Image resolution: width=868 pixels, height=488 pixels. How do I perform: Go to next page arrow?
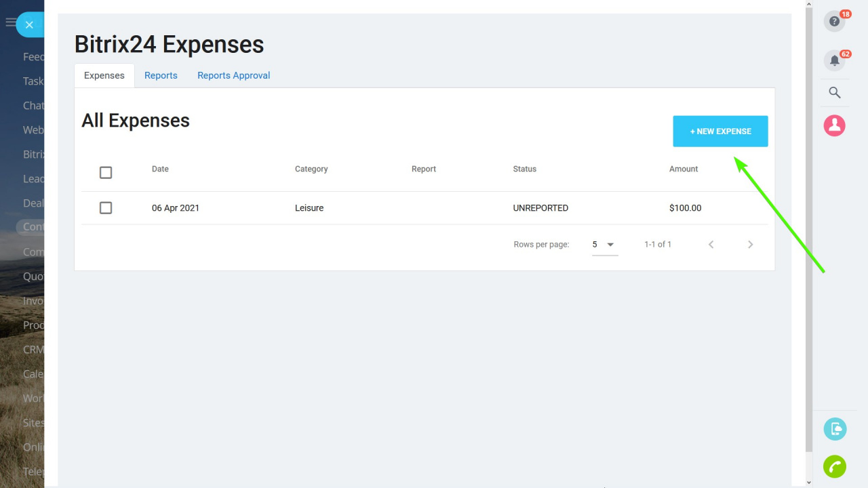point(750,245)
